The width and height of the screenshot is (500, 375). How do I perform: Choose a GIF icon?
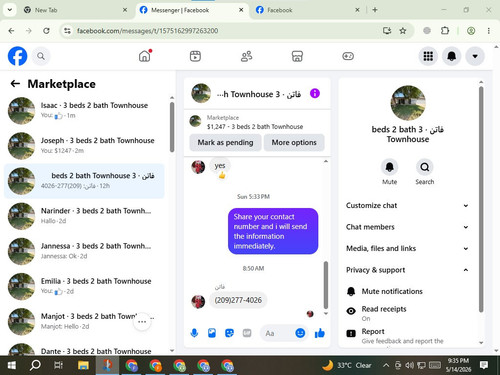click(247, 333)
